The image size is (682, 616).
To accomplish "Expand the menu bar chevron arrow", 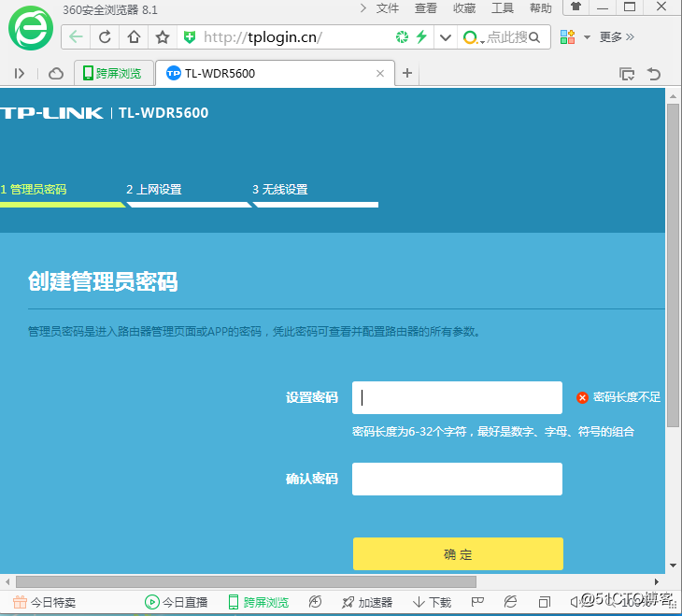I will tap(363, 7).
